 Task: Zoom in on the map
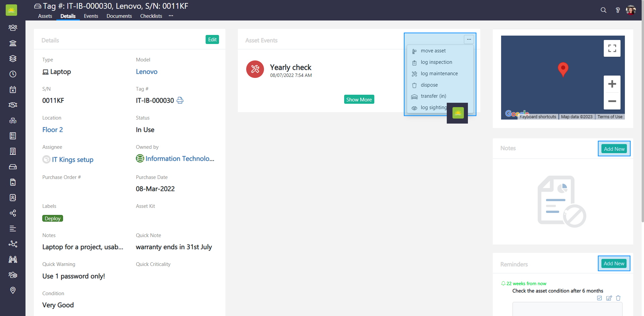pos(612,84)
